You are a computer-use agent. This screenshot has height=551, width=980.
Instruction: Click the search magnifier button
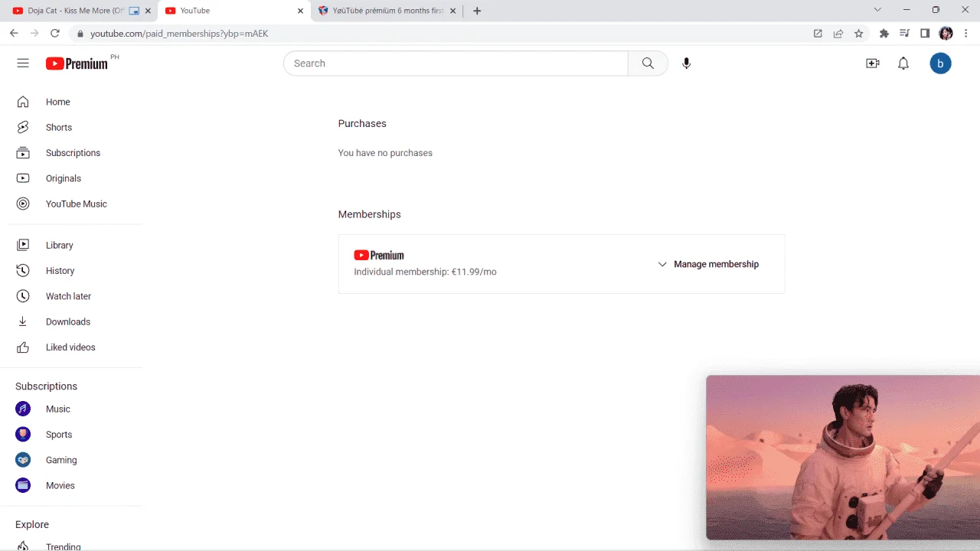coord(648,64)
